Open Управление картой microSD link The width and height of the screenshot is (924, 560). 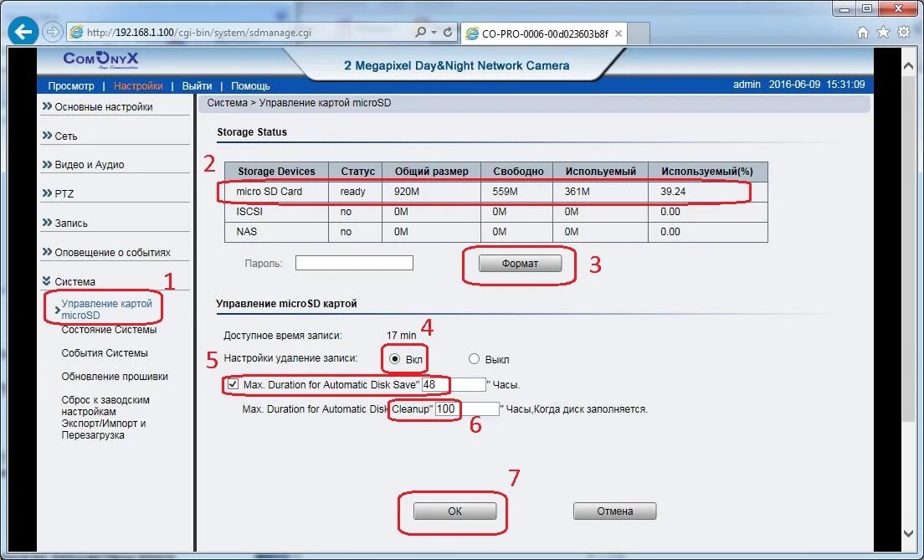pyautogui.click(x=106, y=310)
